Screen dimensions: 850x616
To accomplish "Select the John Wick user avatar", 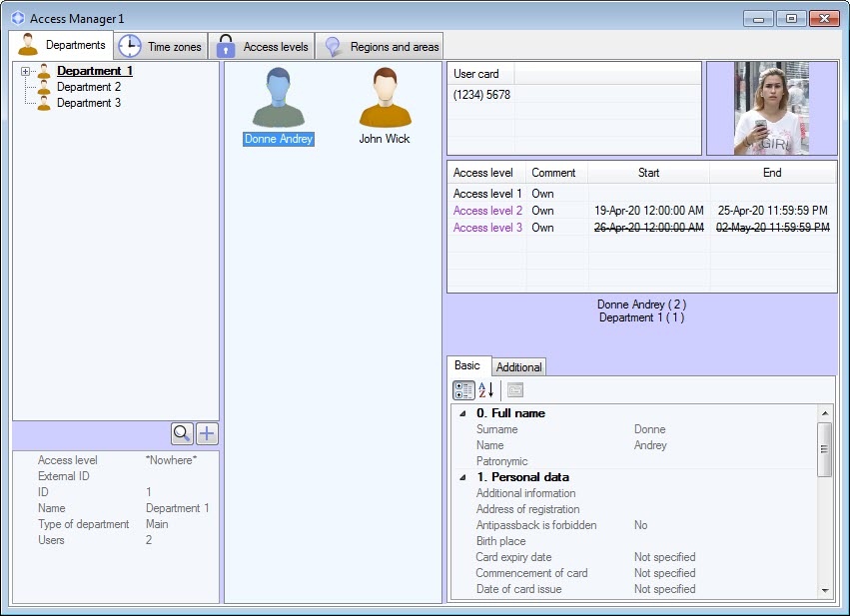I will [385, 99].
